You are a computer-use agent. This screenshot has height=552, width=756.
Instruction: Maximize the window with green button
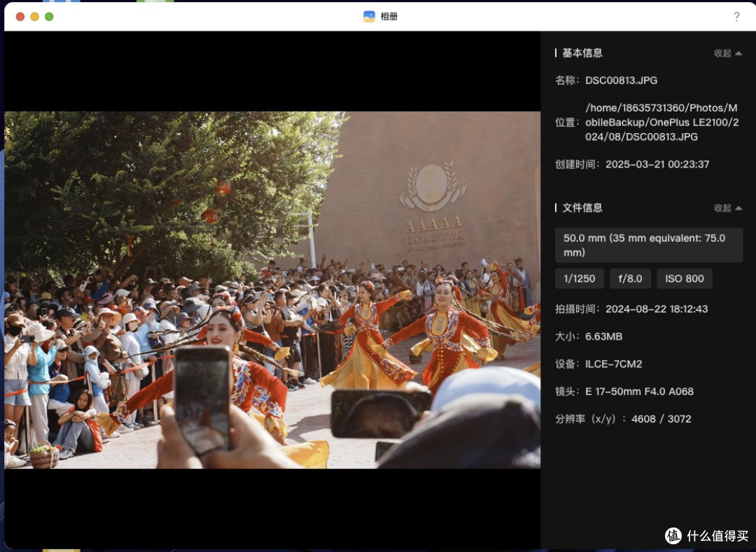pyautogui.click(x=49, y=16)
